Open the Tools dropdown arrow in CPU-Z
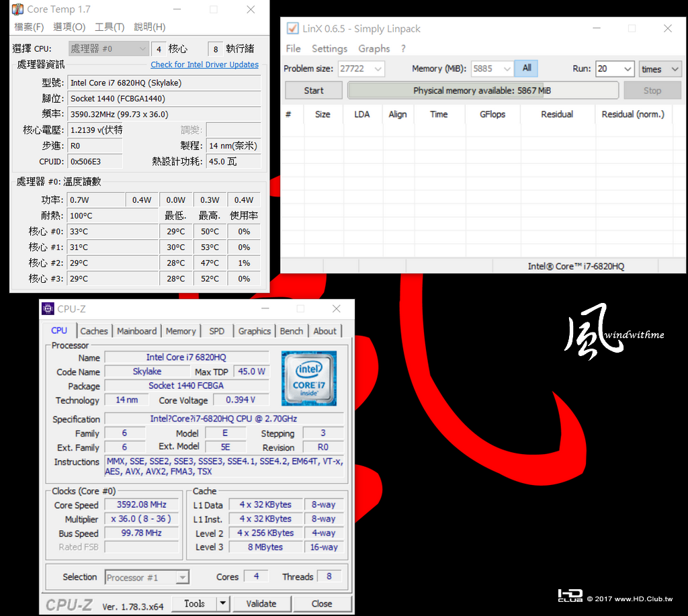688x616 pixels. click(223, 603)
